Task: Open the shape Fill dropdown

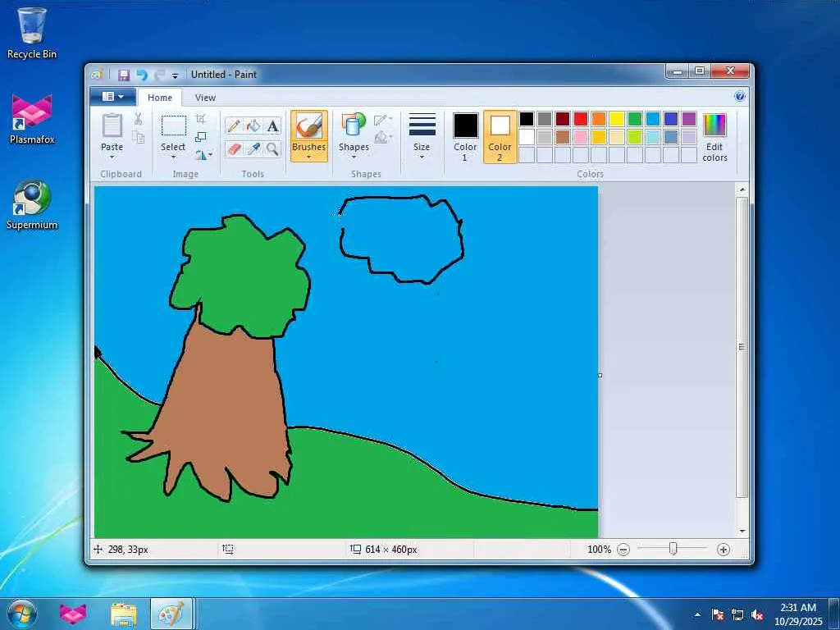Action: pyautogui.click(x=383, y=138)
